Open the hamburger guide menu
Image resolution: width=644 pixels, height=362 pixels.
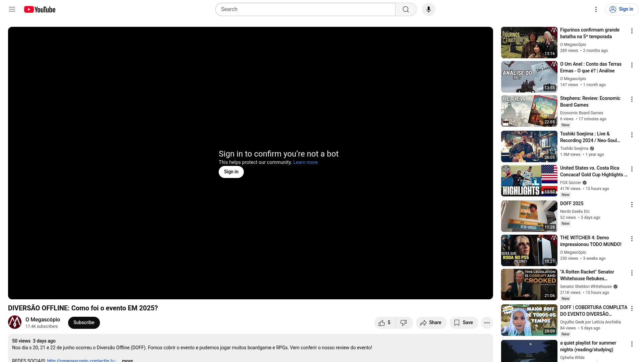click(12, 9)
